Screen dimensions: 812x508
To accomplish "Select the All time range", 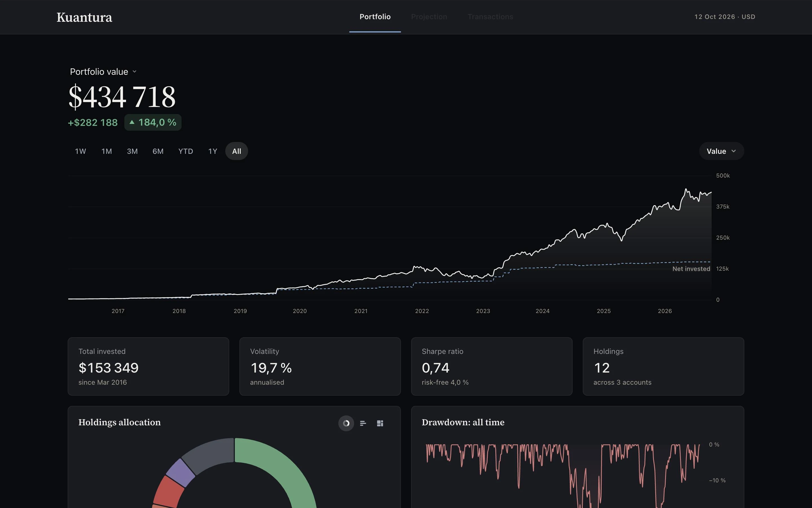I will click(237, 151).
